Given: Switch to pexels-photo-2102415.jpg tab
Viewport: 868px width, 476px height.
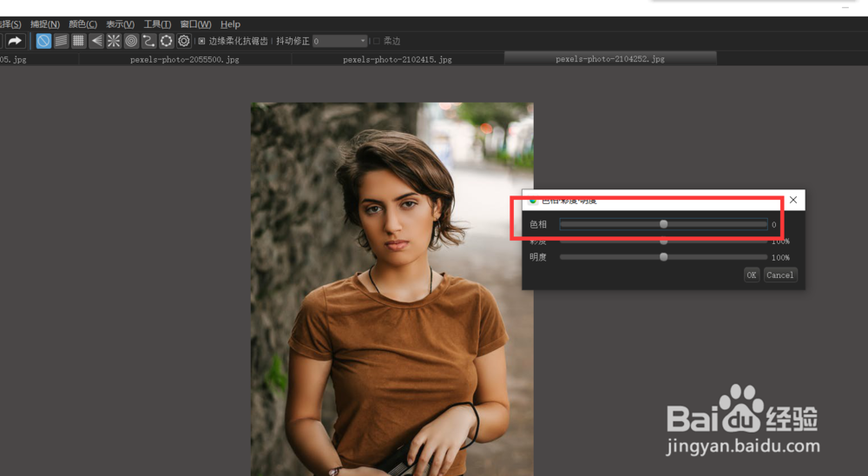Looking at the screenshot, I should point(398,59).
